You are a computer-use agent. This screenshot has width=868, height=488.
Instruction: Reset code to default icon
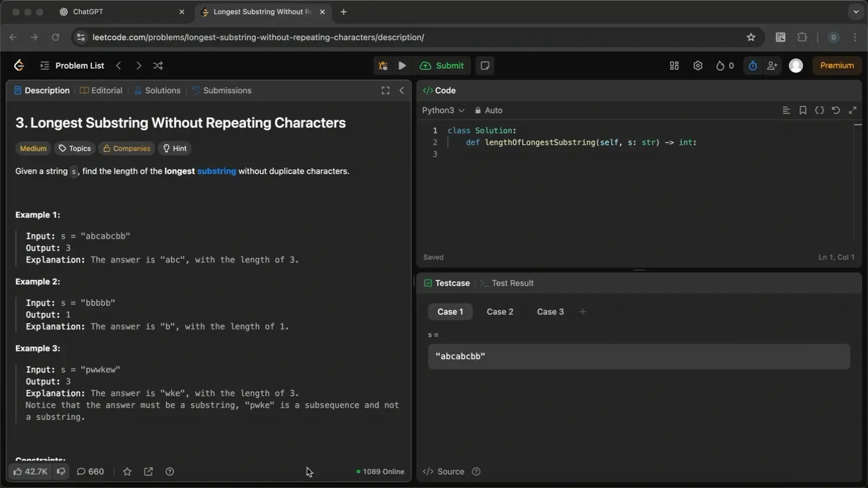[x=836, y=110]
